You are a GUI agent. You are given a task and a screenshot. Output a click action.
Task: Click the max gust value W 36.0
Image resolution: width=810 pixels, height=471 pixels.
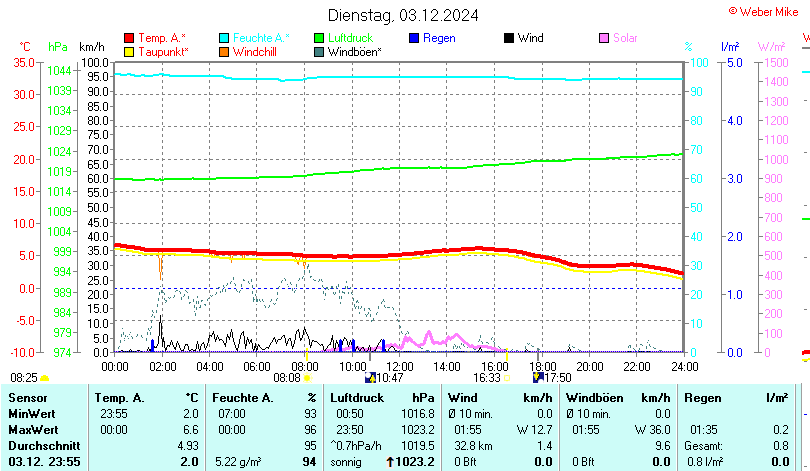(652, 430)
